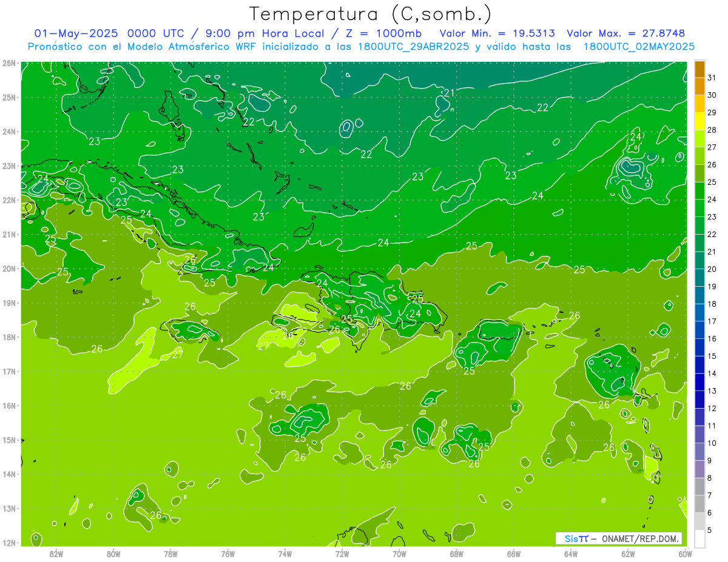Click the legend scale label 28
The width and height of the screenshot is (728, 562).
712,130
